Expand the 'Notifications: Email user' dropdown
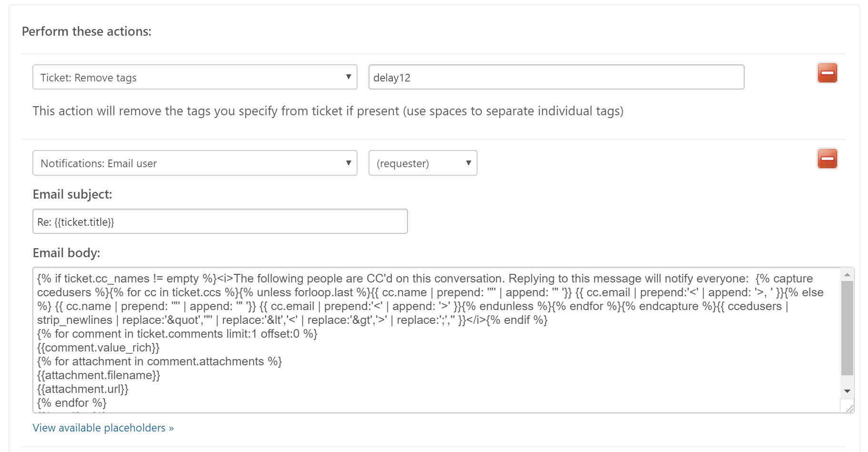 click(195, 163)
